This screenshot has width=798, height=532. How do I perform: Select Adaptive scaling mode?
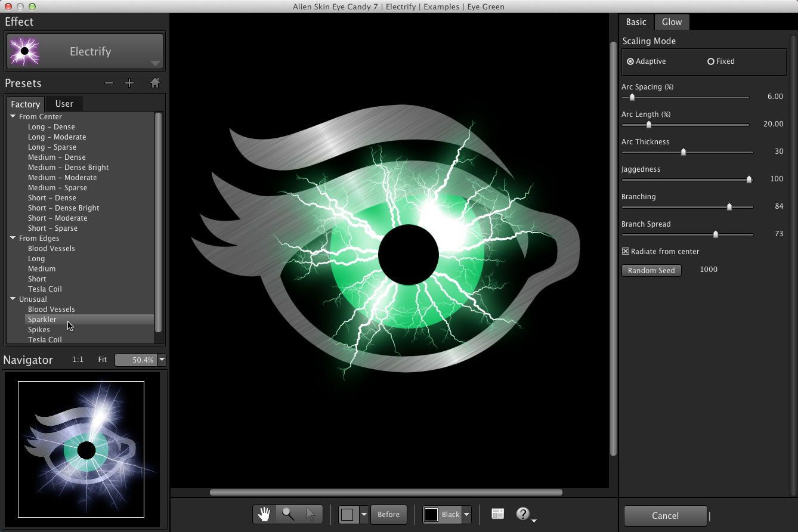630,61
